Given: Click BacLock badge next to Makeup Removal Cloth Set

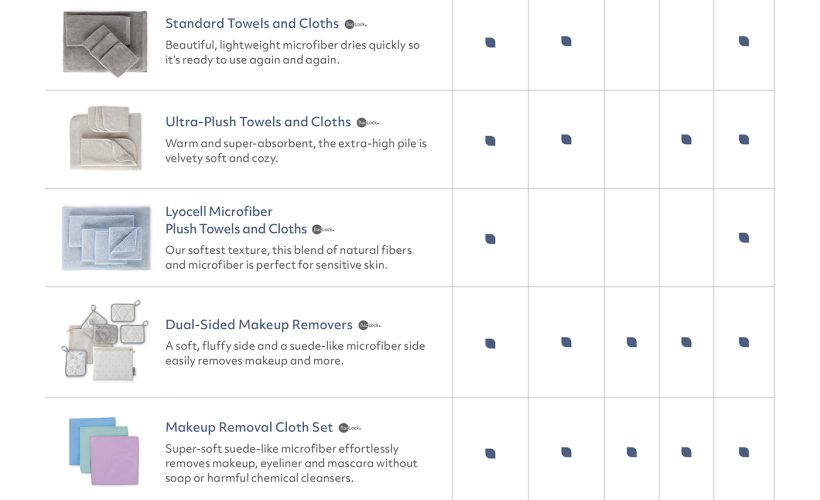Looking at the screenshot, I should (349, 428).
